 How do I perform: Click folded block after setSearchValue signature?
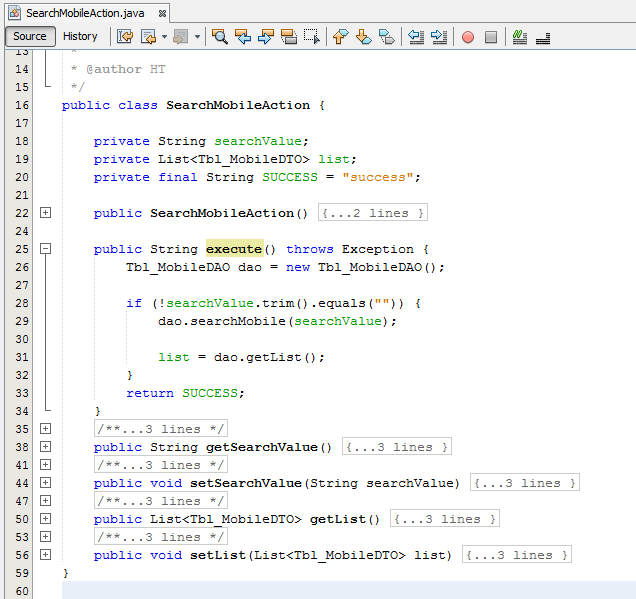point(525,483)
